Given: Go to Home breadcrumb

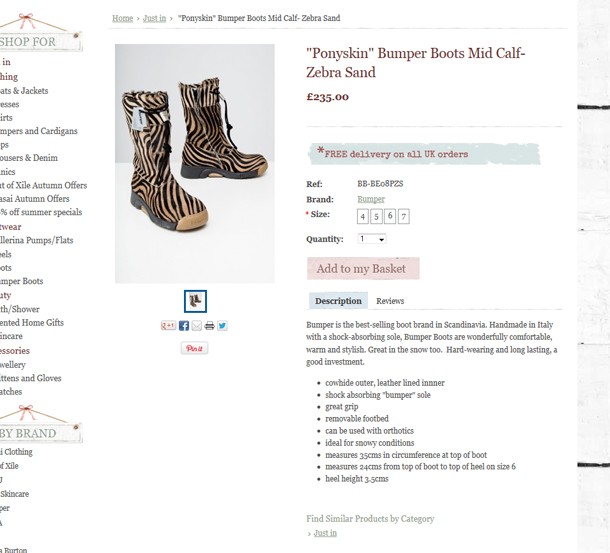Looking at the screenshot, I should (123, 18).
